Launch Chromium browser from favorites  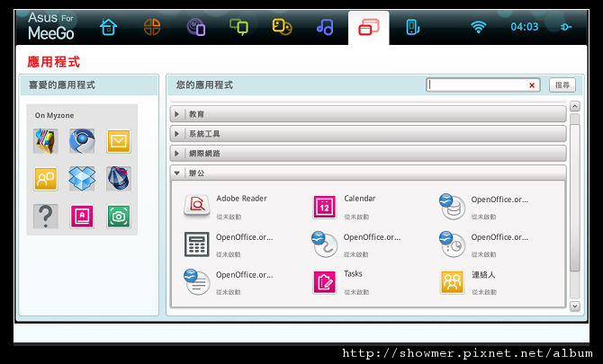click(x=82, y=141)
